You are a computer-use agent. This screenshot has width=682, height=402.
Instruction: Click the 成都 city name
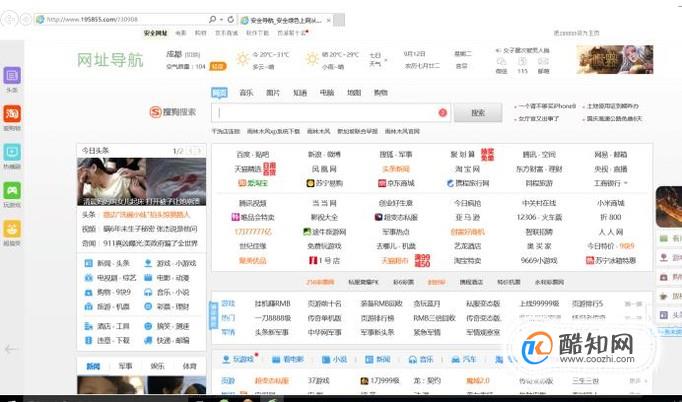[x=174, y=54]
